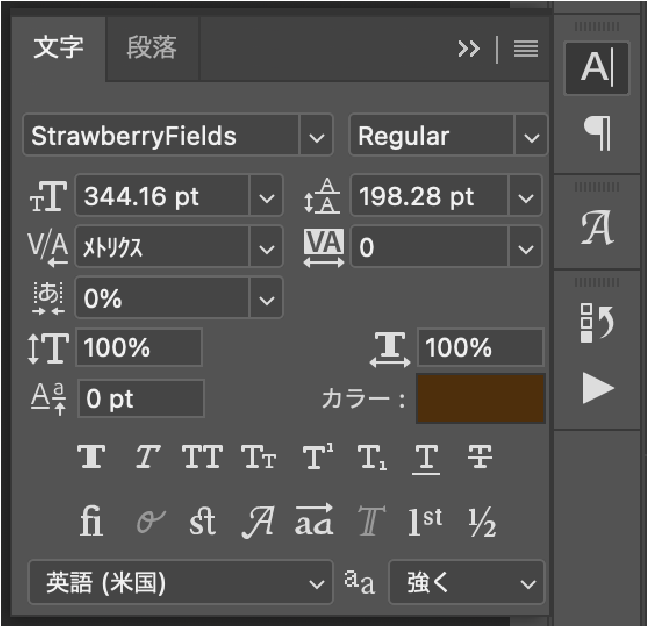Collapse panel with double-arrow icon
Screen dimensions: 647x627
tap(469, 49)
